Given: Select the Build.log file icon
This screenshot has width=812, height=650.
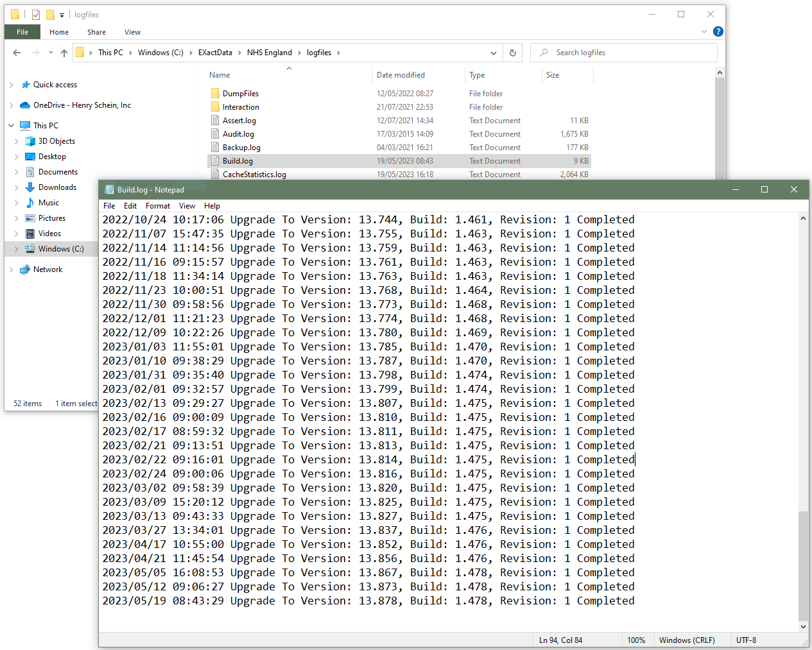Looking at the screenshot, I should [x=215, y=161].
